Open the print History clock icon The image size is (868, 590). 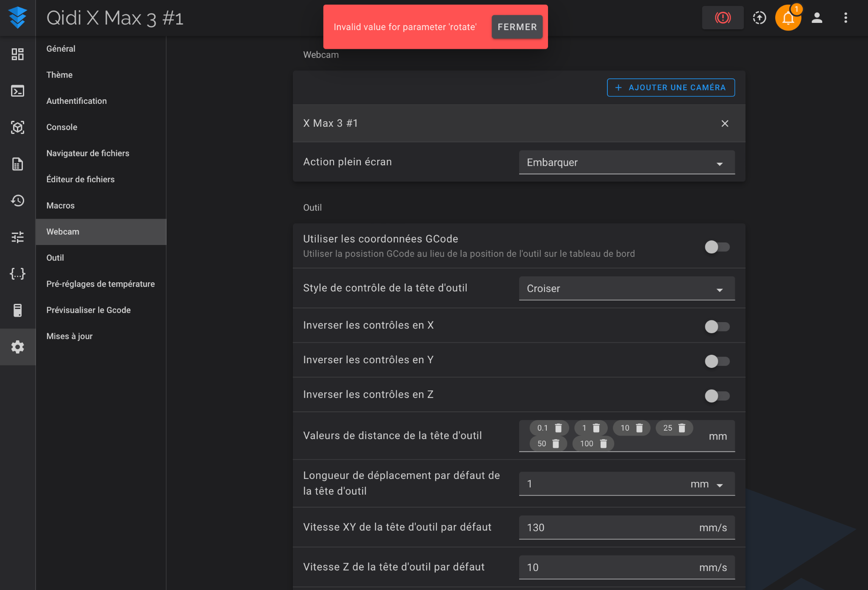coord(17,200)
